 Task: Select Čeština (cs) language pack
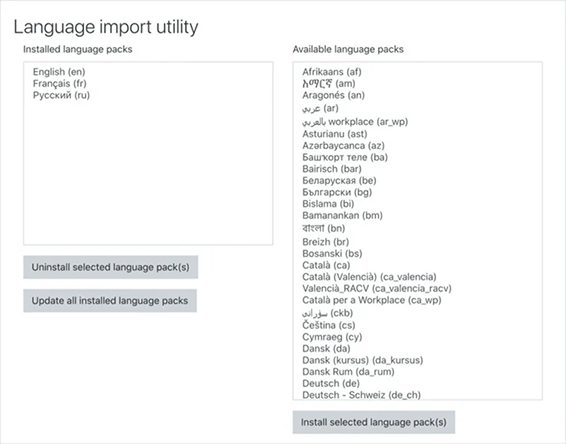tap(329, 325)
